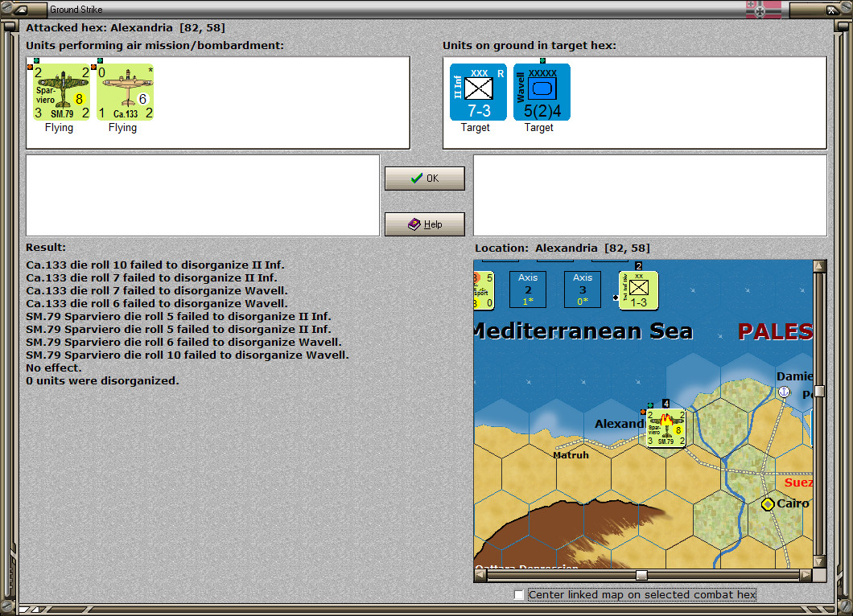Click the Mediterranean Sea label on the map
The image size is (853, 616).
click(583, 331)
